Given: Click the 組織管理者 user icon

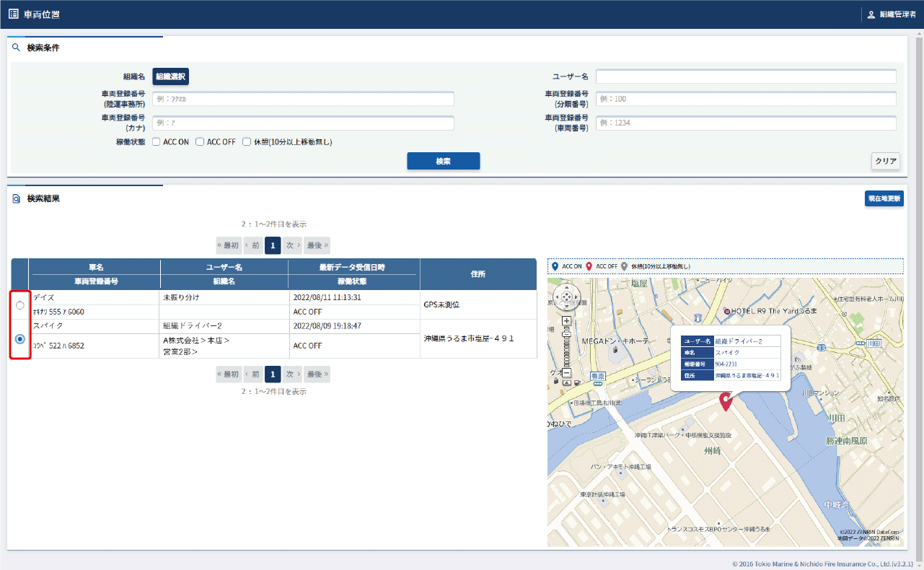Looking at the screenshot, I should [871, 14].
